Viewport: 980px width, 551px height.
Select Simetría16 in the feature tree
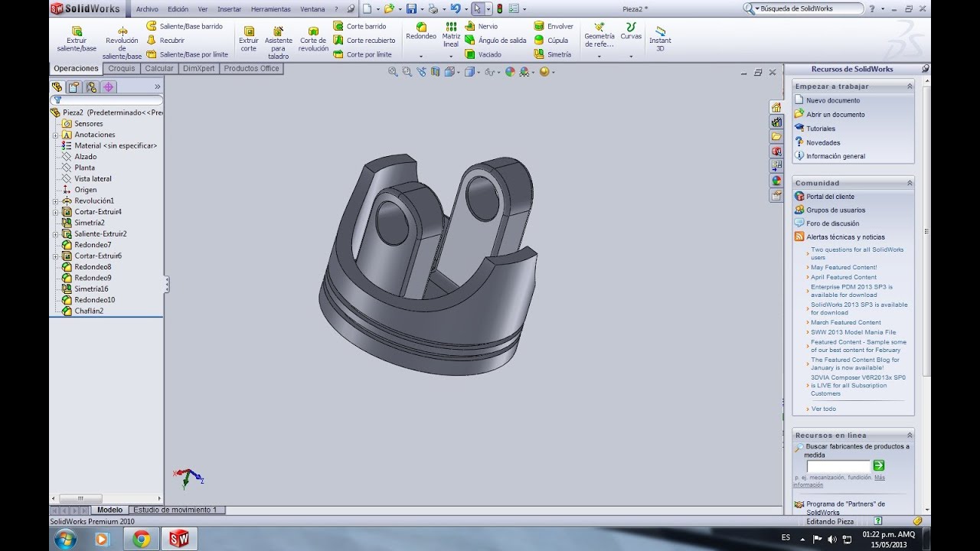[x=91, y=289]
